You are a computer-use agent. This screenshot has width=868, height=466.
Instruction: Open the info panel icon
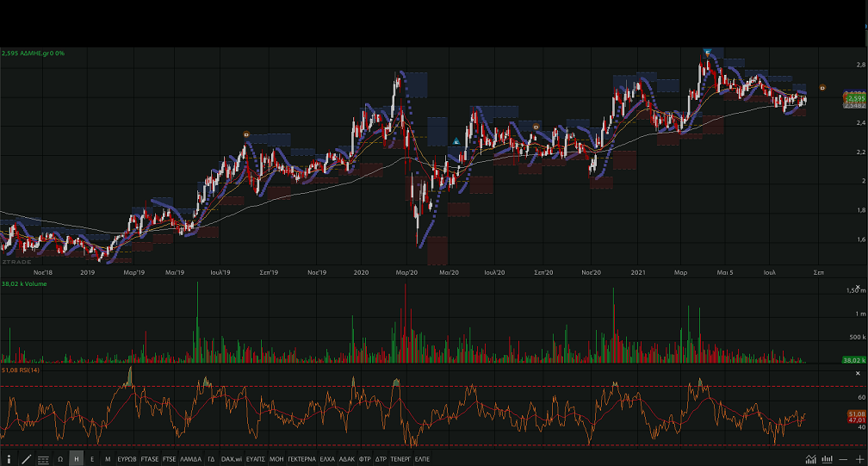pos(9,459)
